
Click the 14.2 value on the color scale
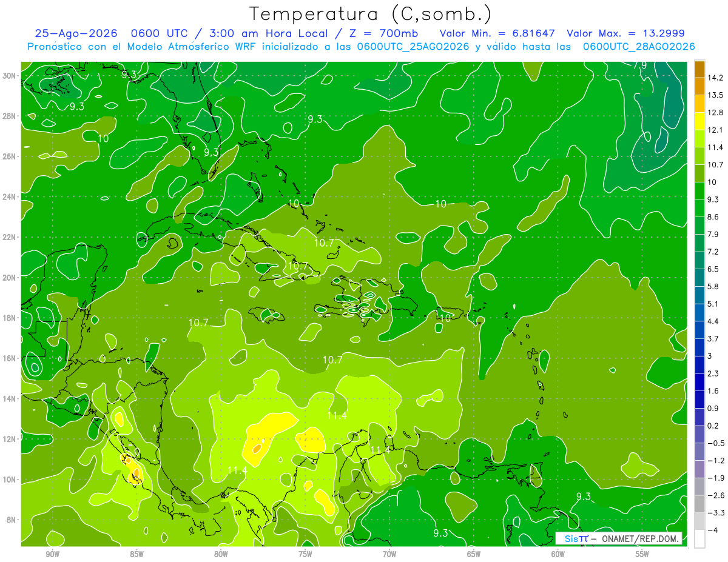tap(715, 78)
